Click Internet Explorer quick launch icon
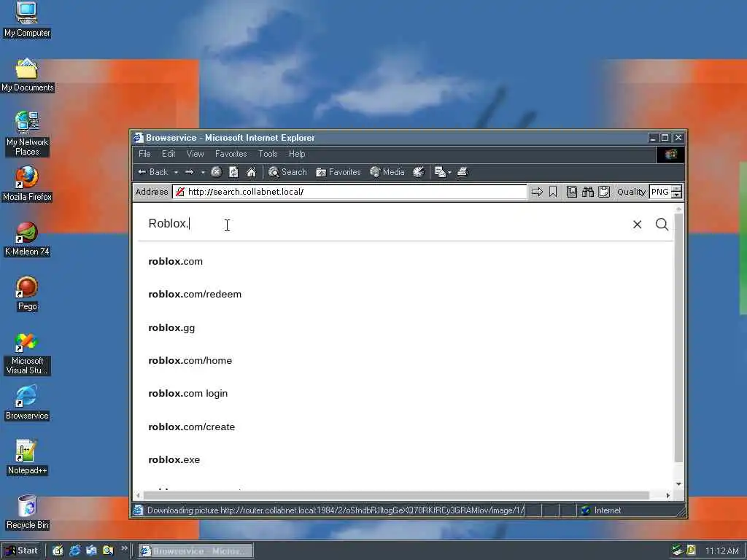 [75, 551]
